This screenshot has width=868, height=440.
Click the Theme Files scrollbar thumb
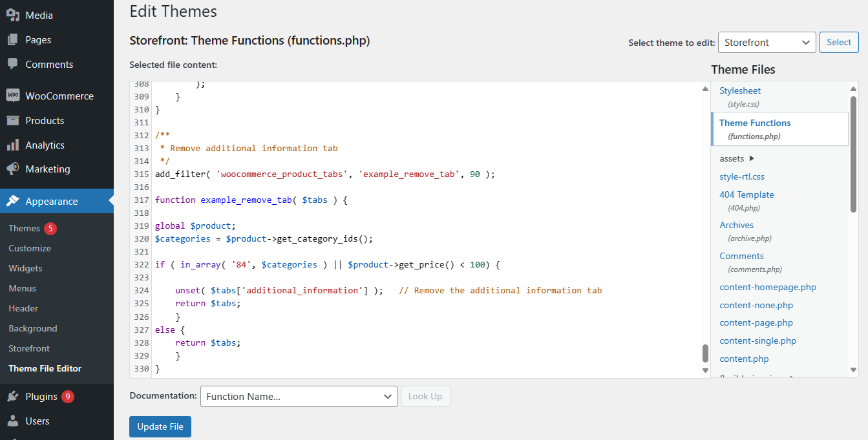pyautogui.click(x=853, y=154)
